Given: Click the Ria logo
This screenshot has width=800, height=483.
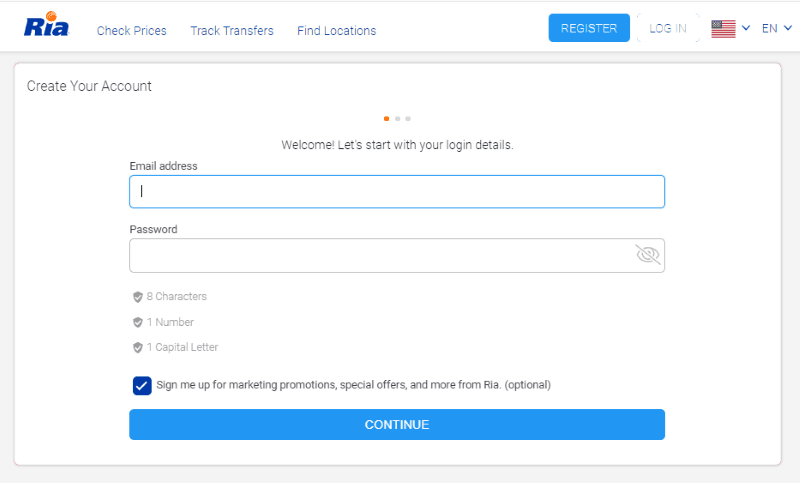Looking at the screenshot, I should coord(46,28).
